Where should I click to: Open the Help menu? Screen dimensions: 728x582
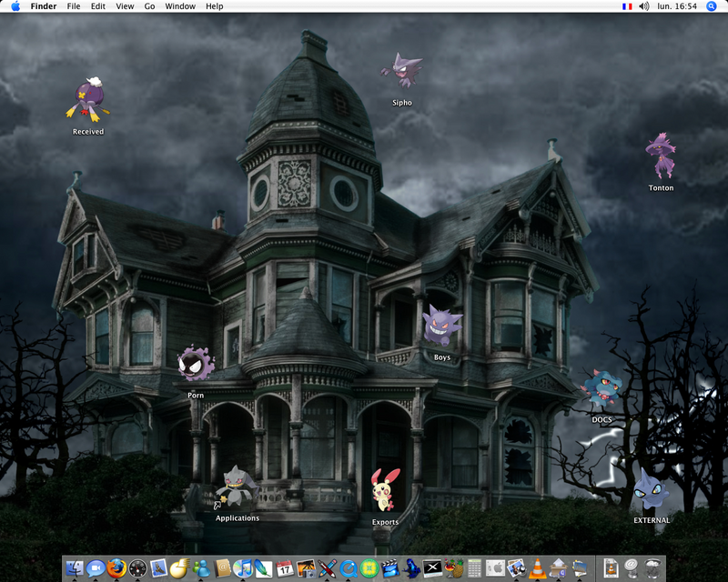[x=215, y=6]
